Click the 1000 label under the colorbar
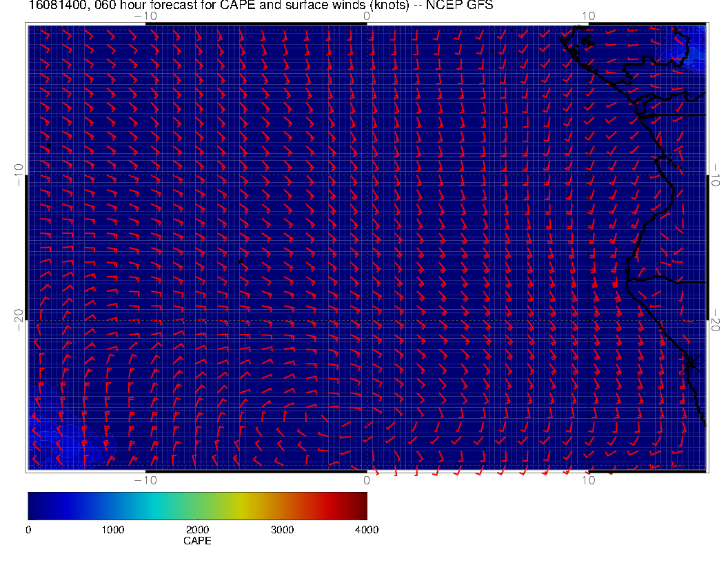The width and height of the screenshot is (728, 563). click(112, 530)
